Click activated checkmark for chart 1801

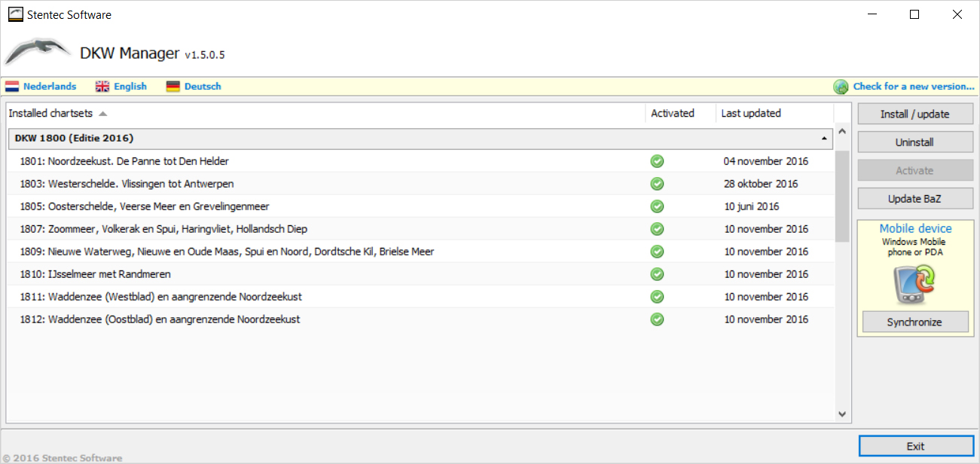(658, 161)
